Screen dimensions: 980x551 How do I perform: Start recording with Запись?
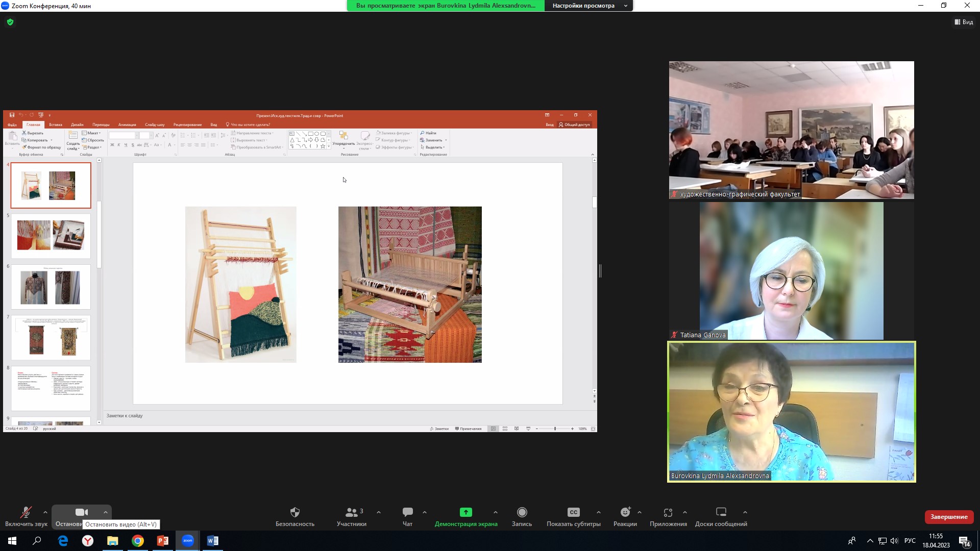522,512
